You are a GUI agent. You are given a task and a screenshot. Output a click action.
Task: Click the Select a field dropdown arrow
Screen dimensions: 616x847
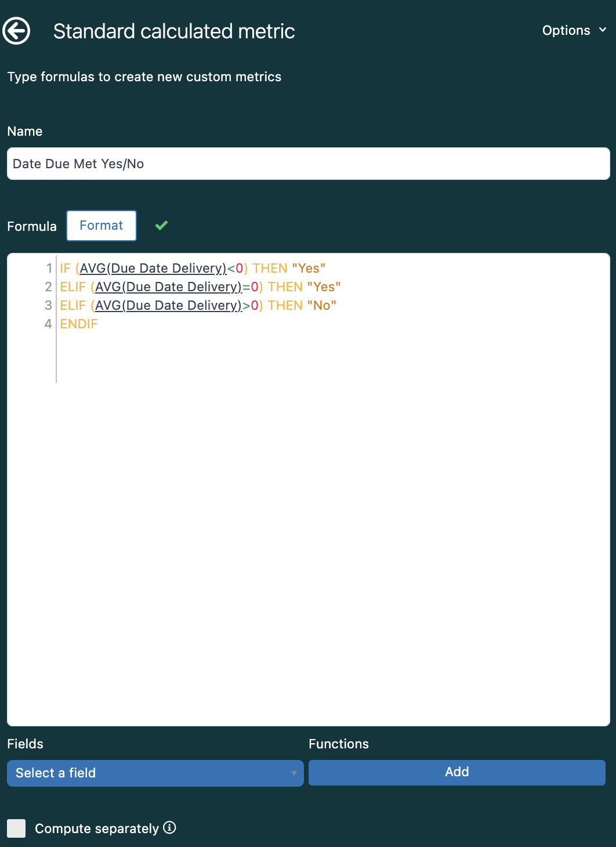(x=294, y=773)
